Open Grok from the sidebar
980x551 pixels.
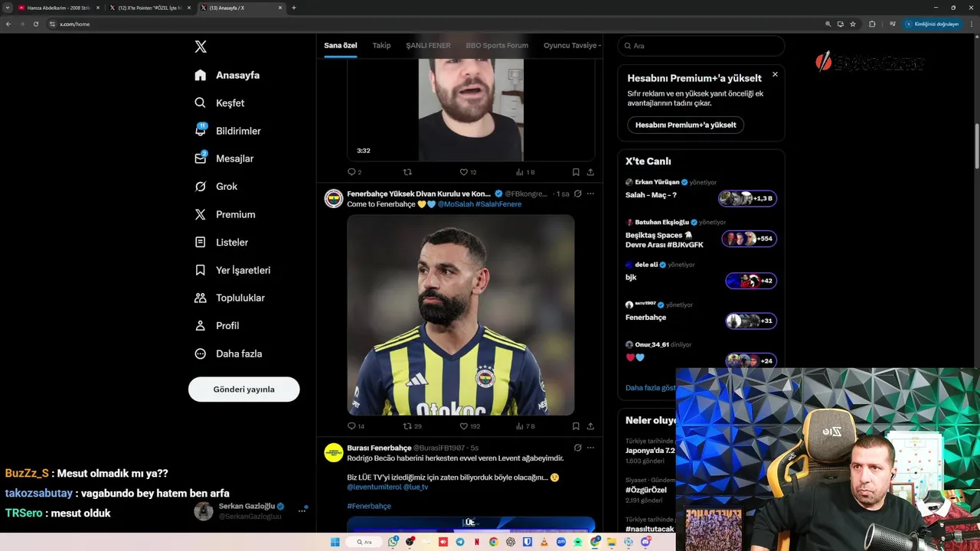215,186
